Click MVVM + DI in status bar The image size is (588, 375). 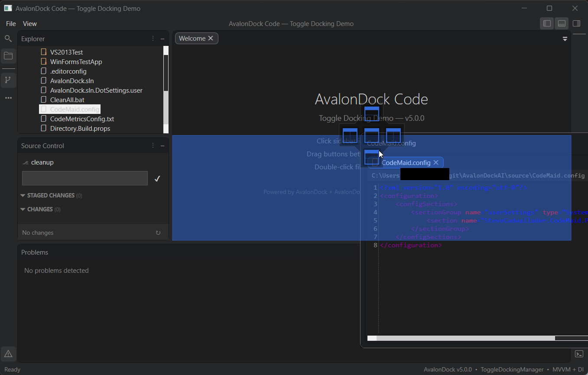tap(568, 369)
